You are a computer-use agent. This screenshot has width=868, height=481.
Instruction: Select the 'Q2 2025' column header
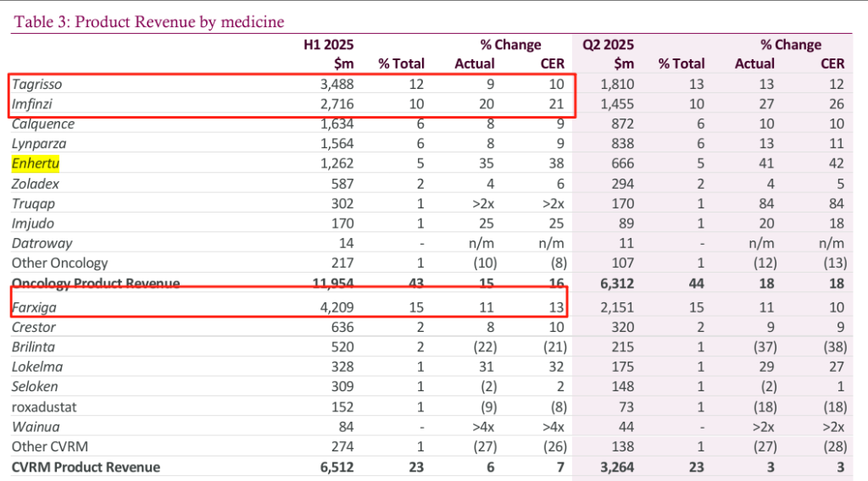608,45
